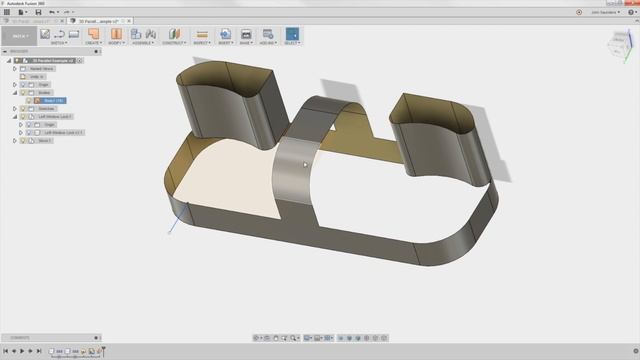640x360 pixels.
Task: Hide Body1 using its light bulb
Action: 29,100
